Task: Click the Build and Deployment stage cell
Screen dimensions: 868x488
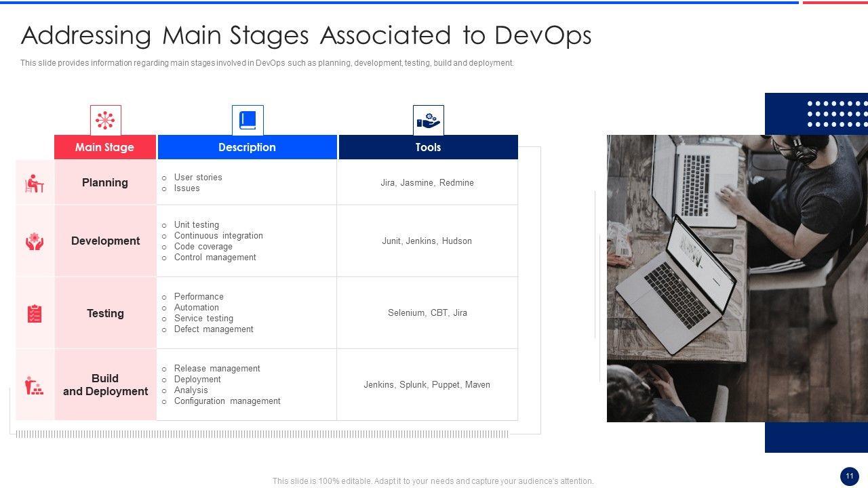Action: [x=105, y=385]
